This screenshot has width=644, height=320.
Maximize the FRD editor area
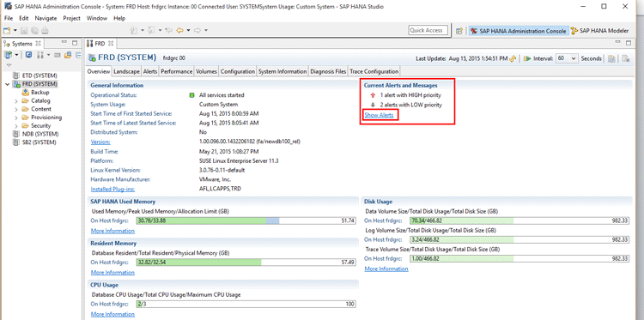629,43
